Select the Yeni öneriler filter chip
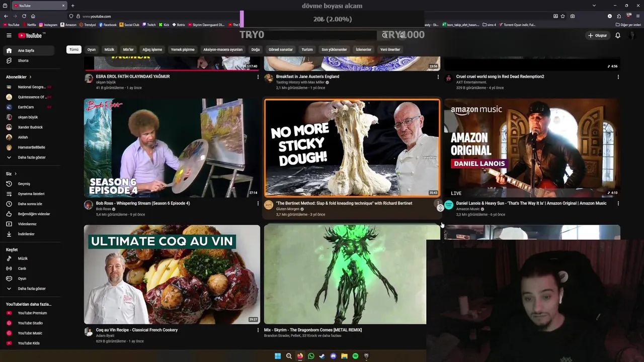The image size is (644, 362). click(x=390, y=49)
